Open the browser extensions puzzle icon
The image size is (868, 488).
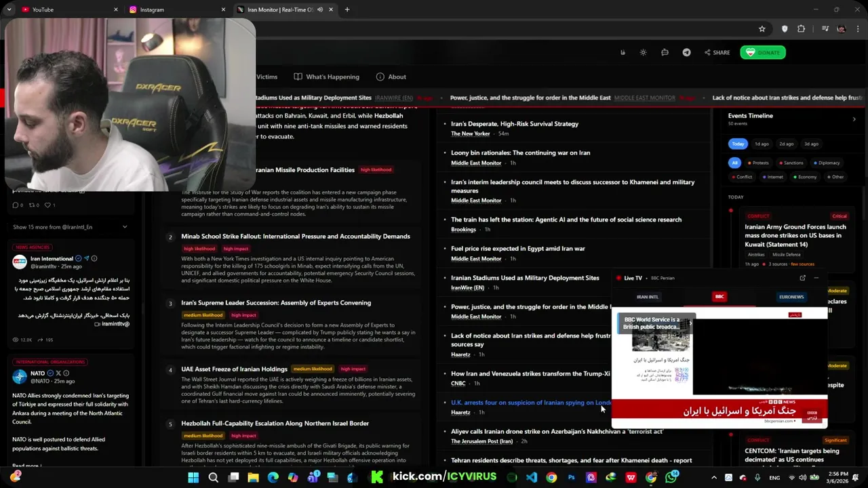(802, 28)
